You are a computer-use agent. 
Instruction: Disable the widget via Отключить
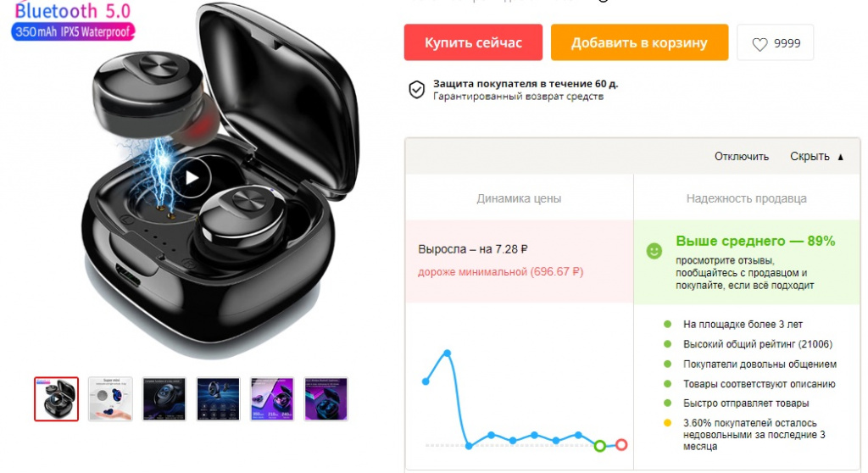pyautogui.click(x=741, y=157)
